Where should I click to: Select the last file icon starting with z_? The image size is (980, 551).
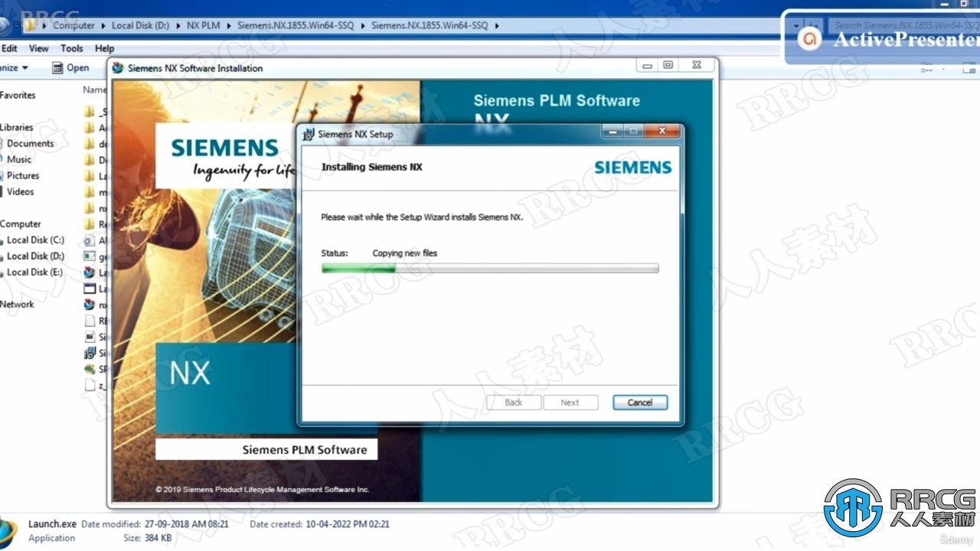tap(90, 385)
